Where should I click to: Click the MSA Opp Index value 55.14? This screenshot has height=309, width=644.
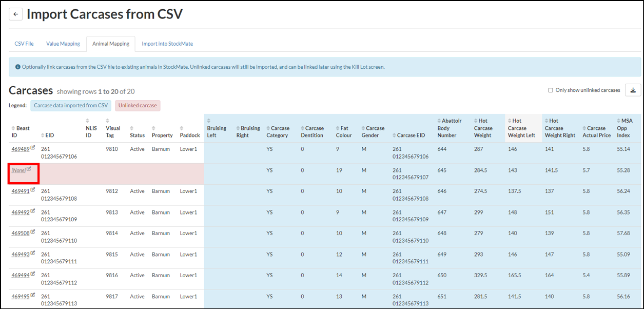[x=623, y=149]
